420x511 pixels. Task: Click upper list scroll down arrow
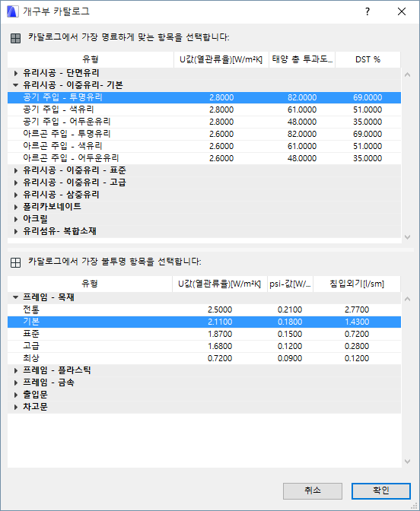coord(407,237)
